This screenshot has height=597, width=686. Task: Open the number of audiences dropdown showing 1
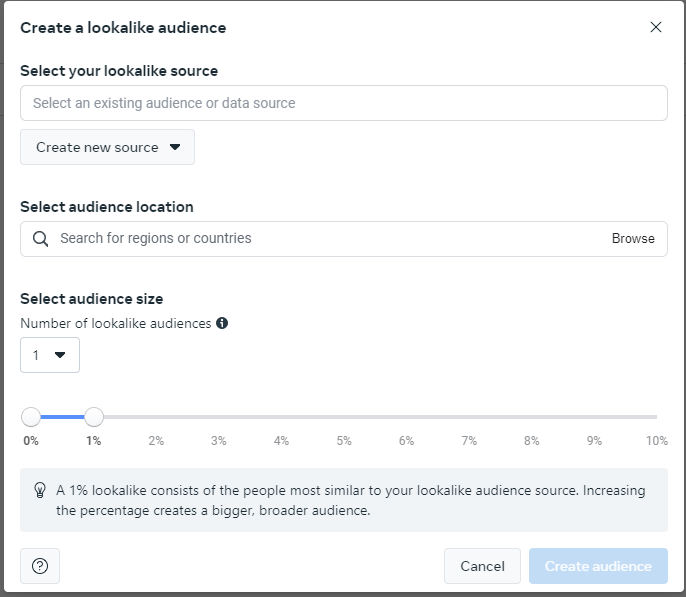[x=50, y=355]
